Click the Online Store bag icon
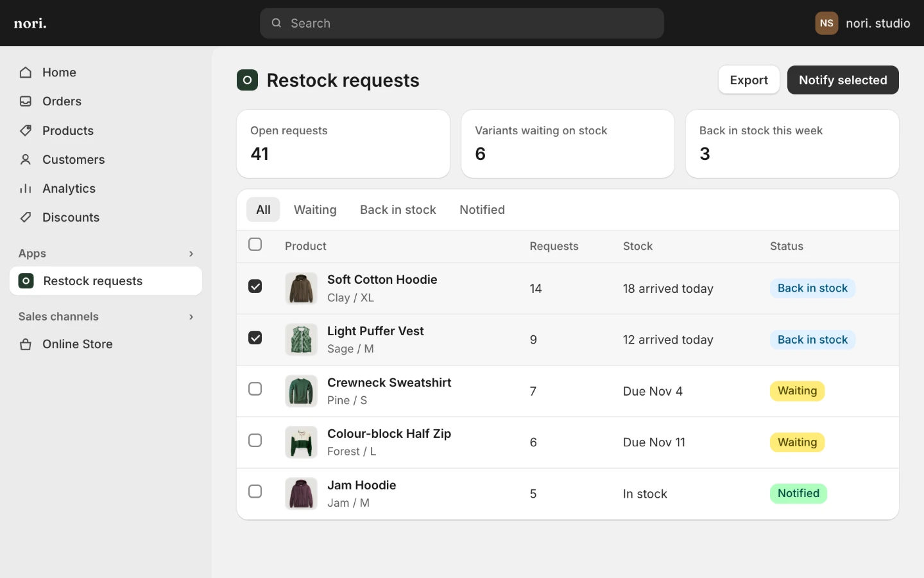Image resolution: width=924 pixels, height=578 pixels. [x=26, y=344]
